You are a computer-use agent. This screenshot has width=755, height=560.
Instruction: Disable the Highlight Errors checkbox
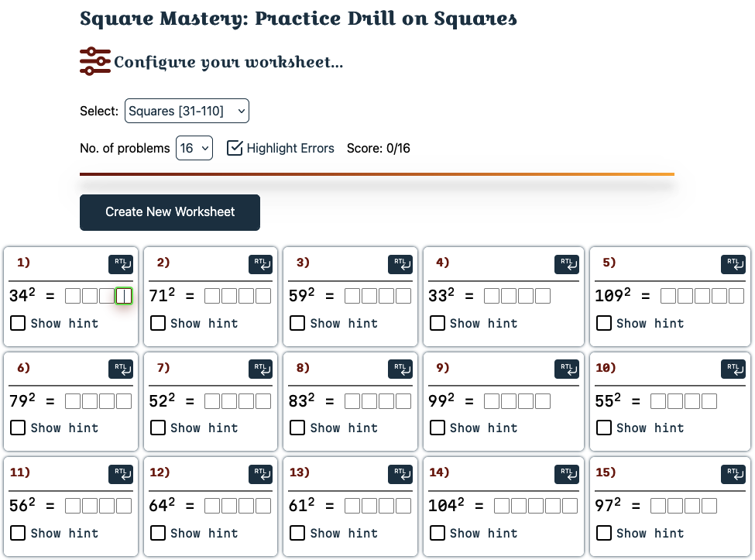(235, 147)
